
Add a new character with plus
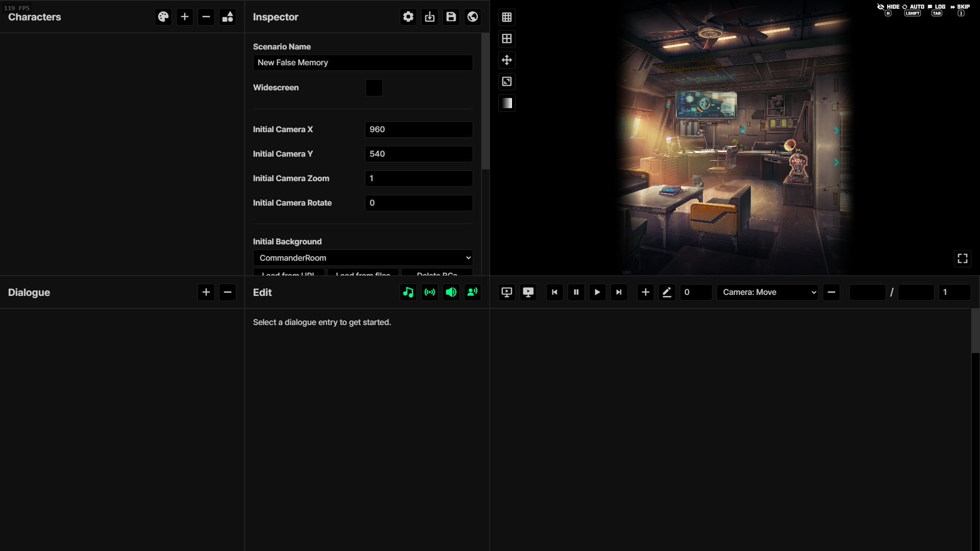185,17
